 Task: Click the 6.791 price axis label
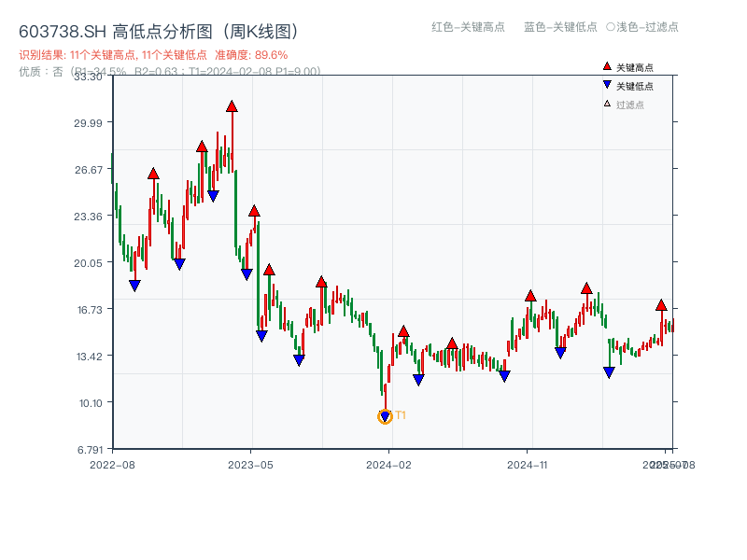90,450
